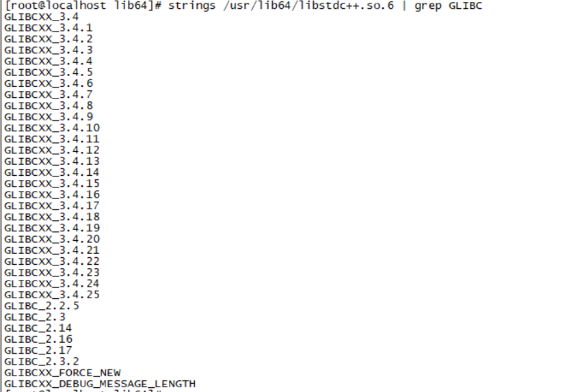
Task: Click the GLIBCXX_3.4.1 line
Action: tap(49, 28)
